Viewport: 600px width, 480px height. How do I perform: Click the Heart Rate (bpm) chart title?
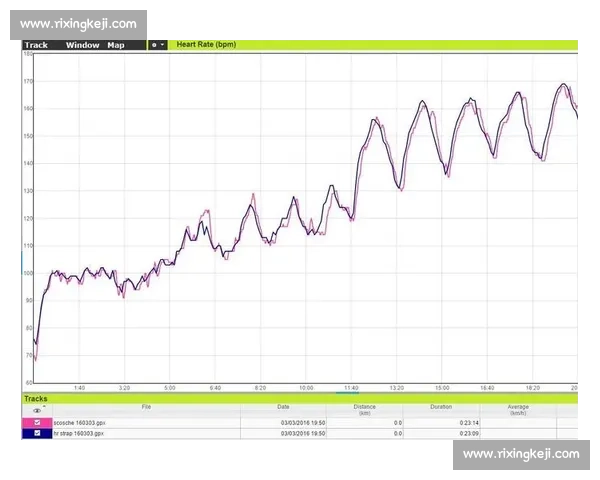pos(206,44)
